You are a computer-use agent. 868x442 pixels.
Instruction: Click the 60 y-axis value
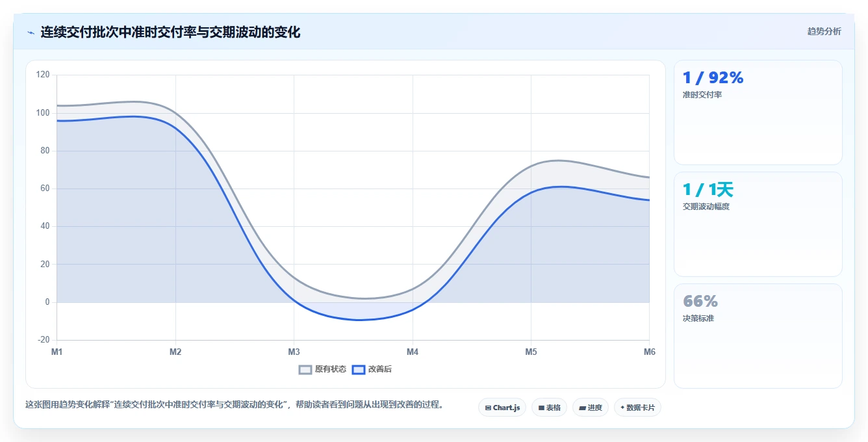pyautogui.click(x=45, y=188)
